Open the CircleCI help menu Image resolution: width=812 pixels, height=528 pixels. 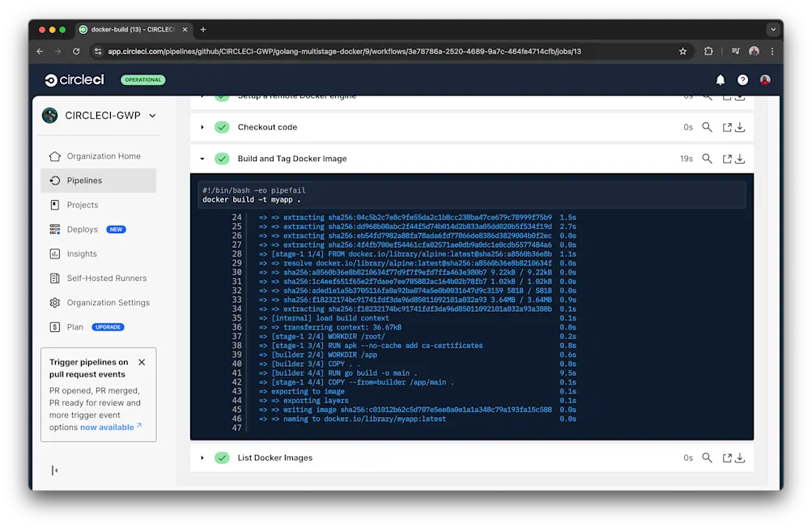pyautogui.click(x=742, y=79)
